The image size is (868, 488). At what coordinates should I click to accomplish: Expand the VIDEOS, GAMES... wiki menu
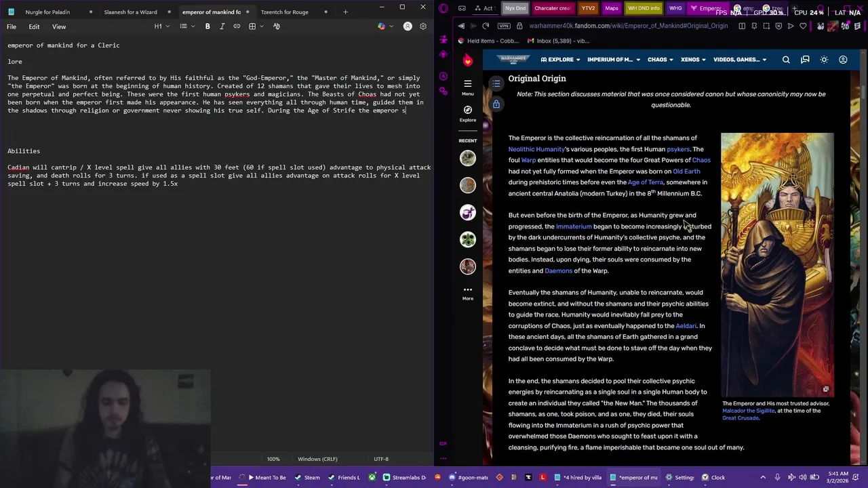(x=741, y=60)
